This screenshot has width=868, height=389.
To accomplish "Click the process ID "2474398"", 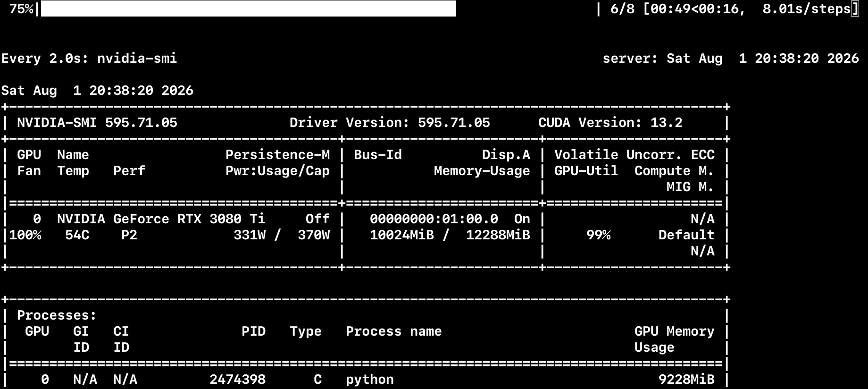I will (x=238, y=379).
